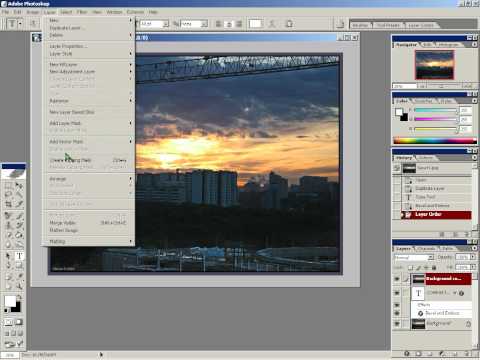Switch to Quick Mask mode
480x360 pixels.
pos(19,322)
